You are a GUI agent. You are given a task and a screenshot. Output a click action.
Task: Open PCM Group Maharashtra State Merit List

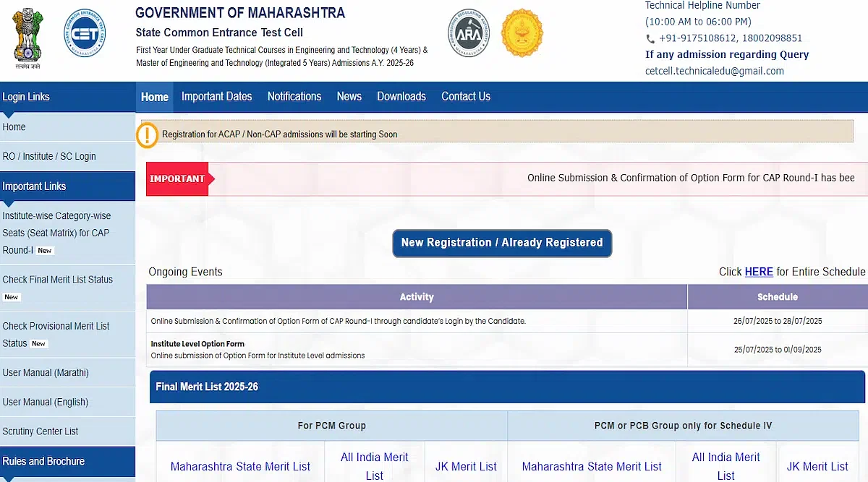pyautogui.click(x=240, y=467)
